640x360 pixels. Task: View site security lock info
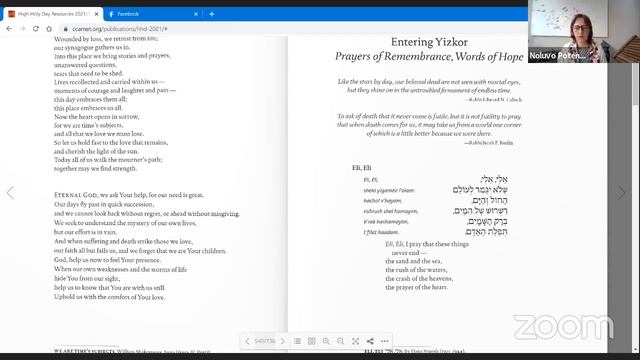coord(65,29)
